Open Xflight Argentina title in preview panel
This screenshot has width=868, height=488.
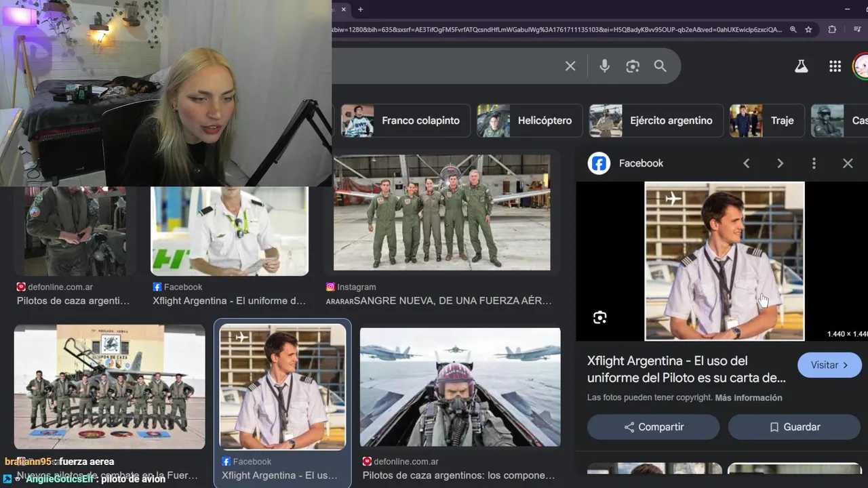point(686,369)
